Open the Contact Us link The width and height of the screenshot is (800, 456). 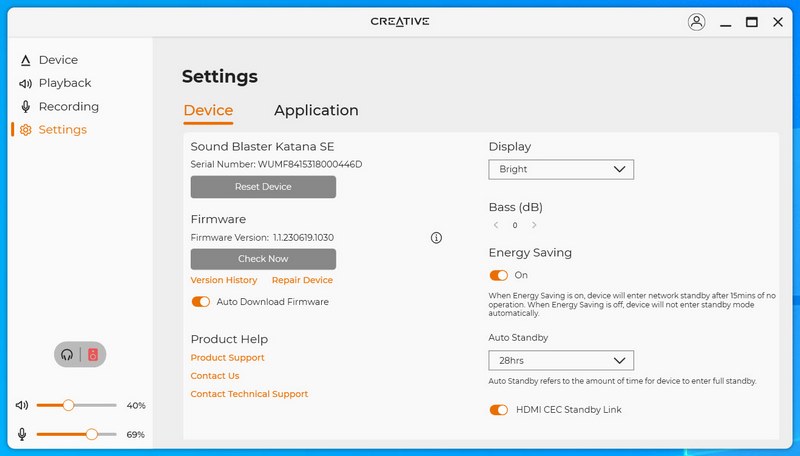pos(215,376)
